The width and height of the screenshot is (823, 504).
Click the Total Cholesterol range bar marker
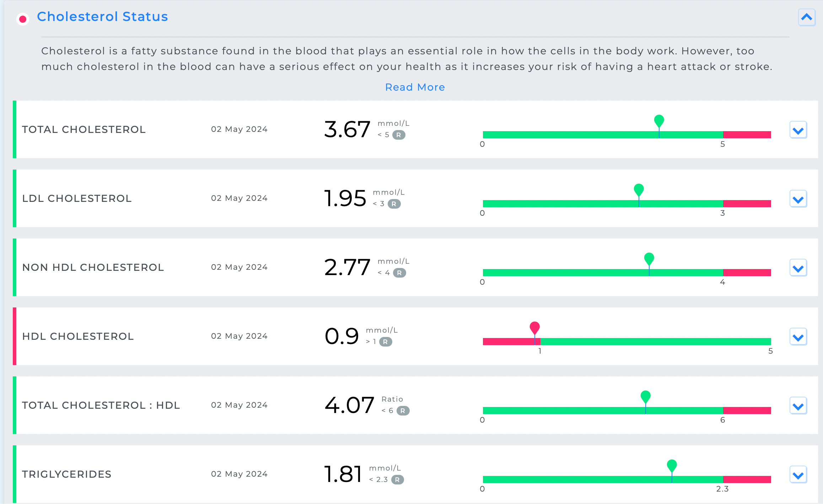click(x=659, y=121)
